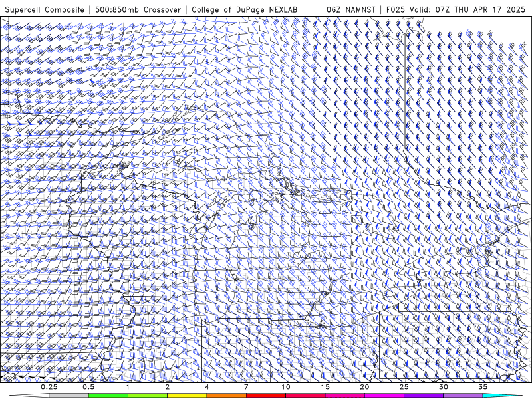Select the yellow 2–4 color bar segment
Image resolution: width=532 pixels, height=399 pixels.
pyautogui.click(x=187, y=396)
